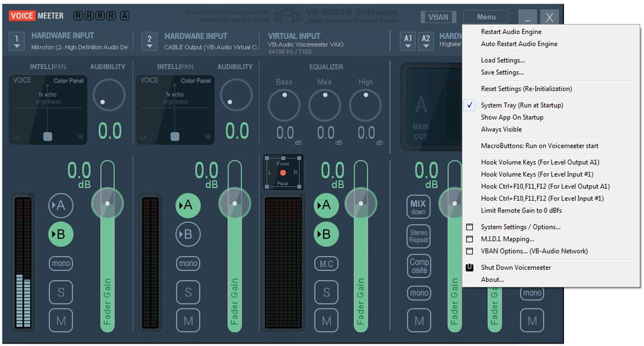Toggle M.C on virtual input

point(326,264)
